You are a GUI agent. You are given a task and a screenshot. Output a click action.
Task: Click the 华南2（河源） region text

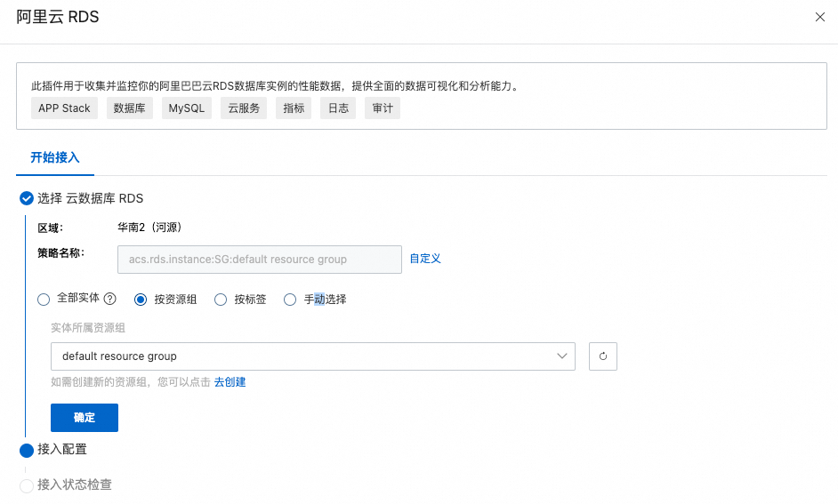pyautogui.click(x=150, y=228)
